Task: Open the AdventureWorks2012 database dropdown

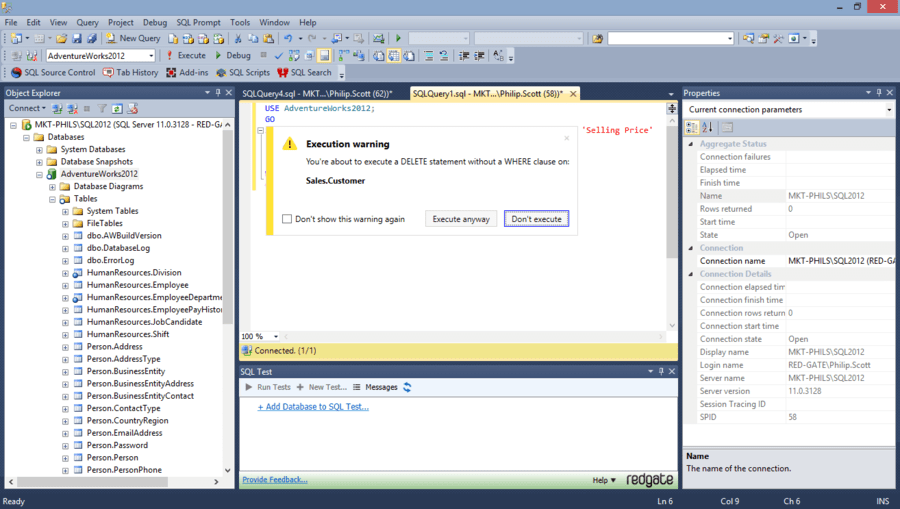Action: pos(150,56)
